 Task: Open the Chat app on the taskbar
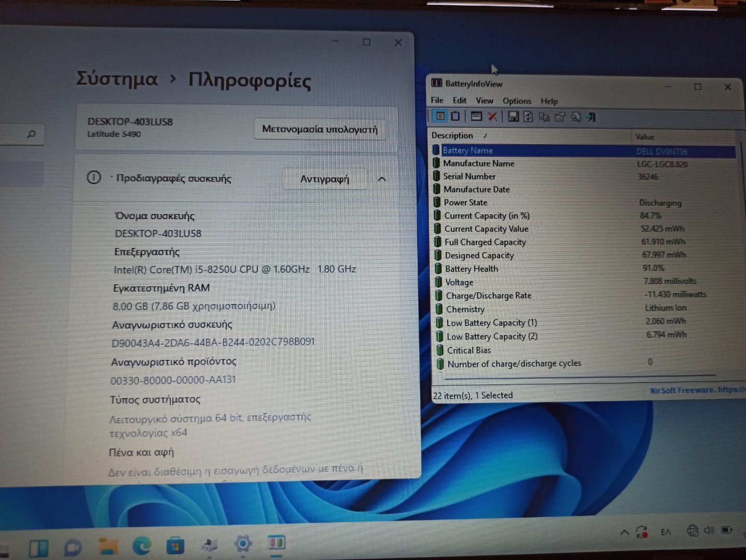73,548
